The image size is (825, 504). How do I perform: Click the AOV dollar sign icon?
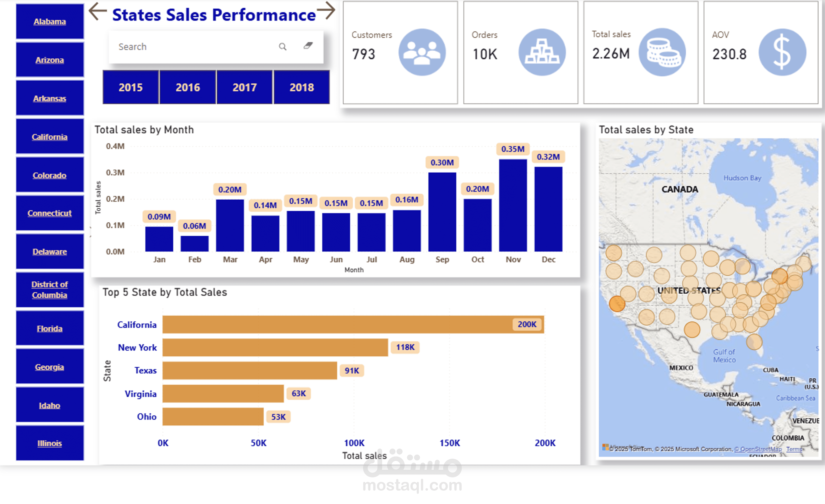pyautogui.click(x=782, y=52)
